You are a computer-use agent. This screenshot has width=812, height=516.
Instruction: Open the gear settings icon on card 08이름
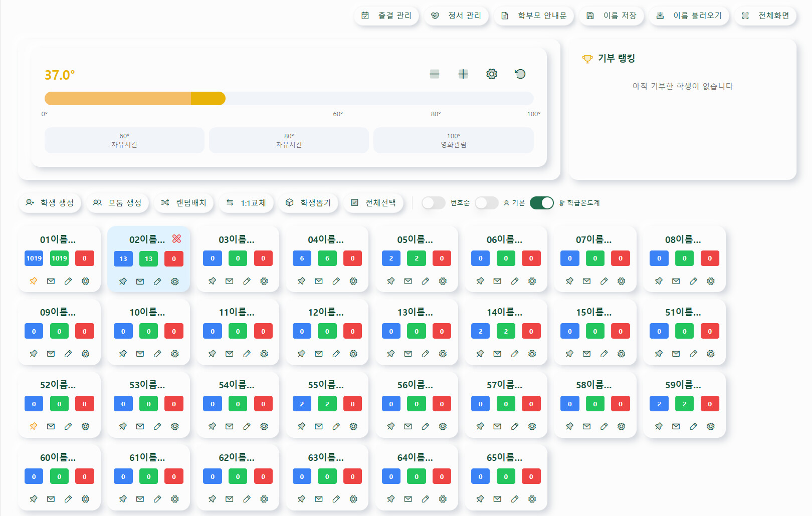point(711,281)
